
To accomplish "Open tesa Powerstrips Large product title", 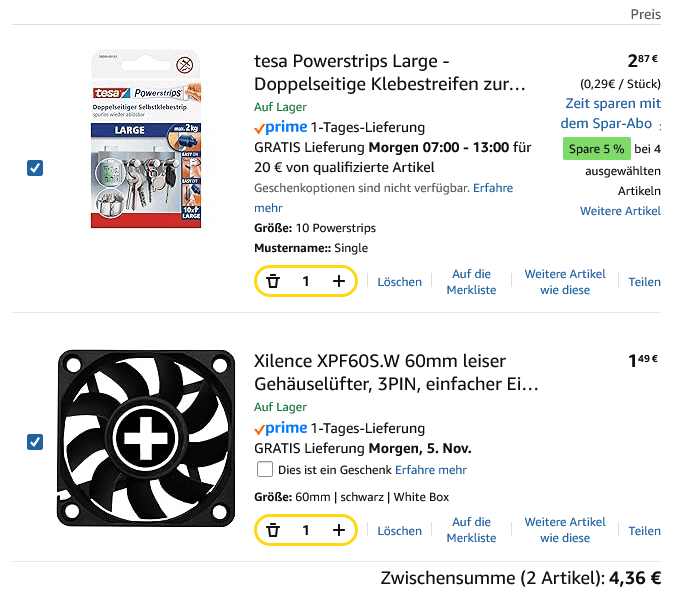I will (x=390, y=72).
